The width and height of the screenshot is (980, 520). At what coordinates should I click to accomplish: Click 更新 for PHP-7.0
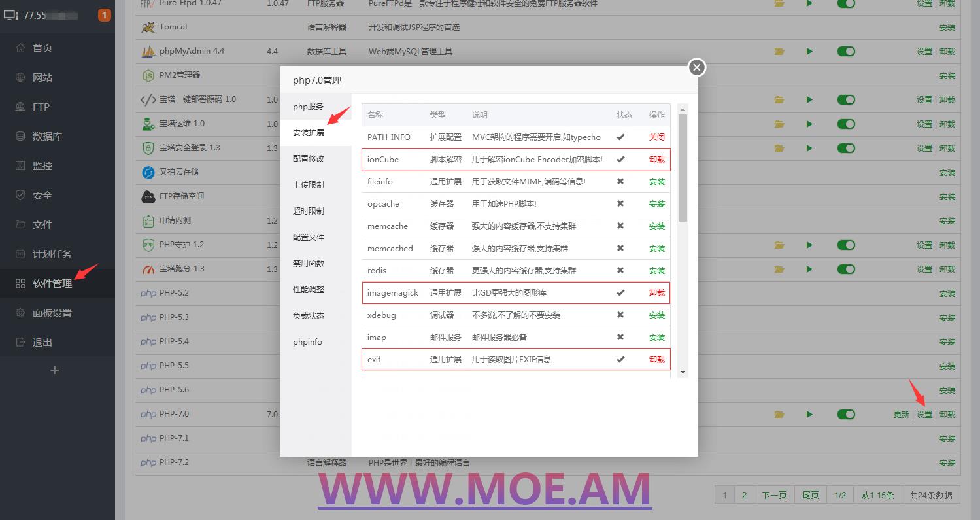(901, 415)
